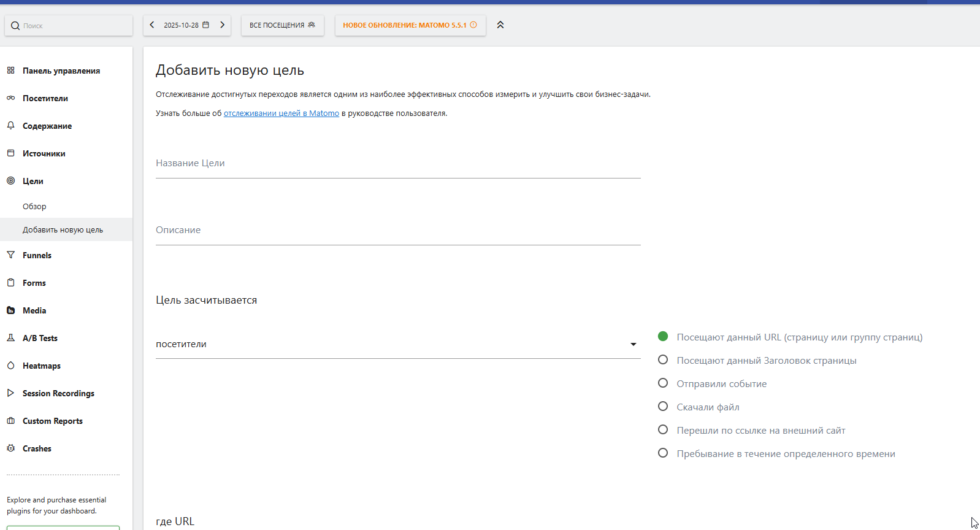Click the Funnels filter icon
The width and height of the screenshot is (980, 530).
pyautogui.click(x=10, y=255)
